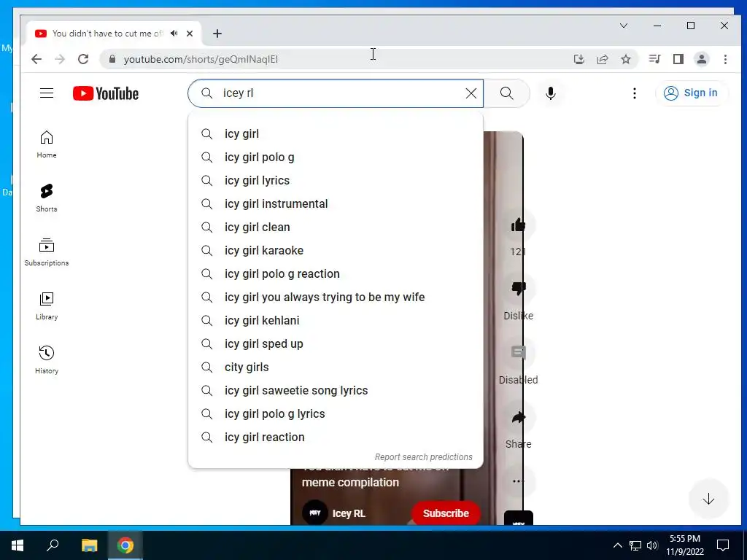Image resolution: width=747 pixels, height=560 pixels.
Task: Choose 'icy girl you always trying' suggestion
Action: coord(336,297)
